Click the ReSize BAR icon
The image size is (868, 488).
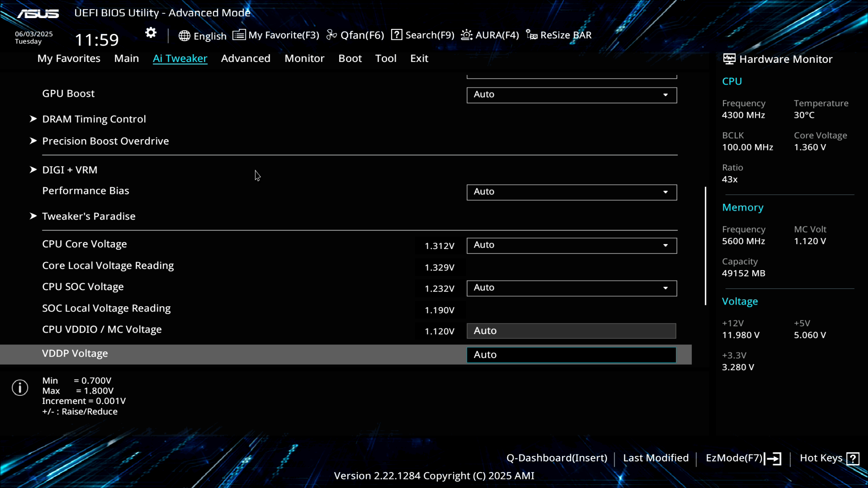(532, 35)
